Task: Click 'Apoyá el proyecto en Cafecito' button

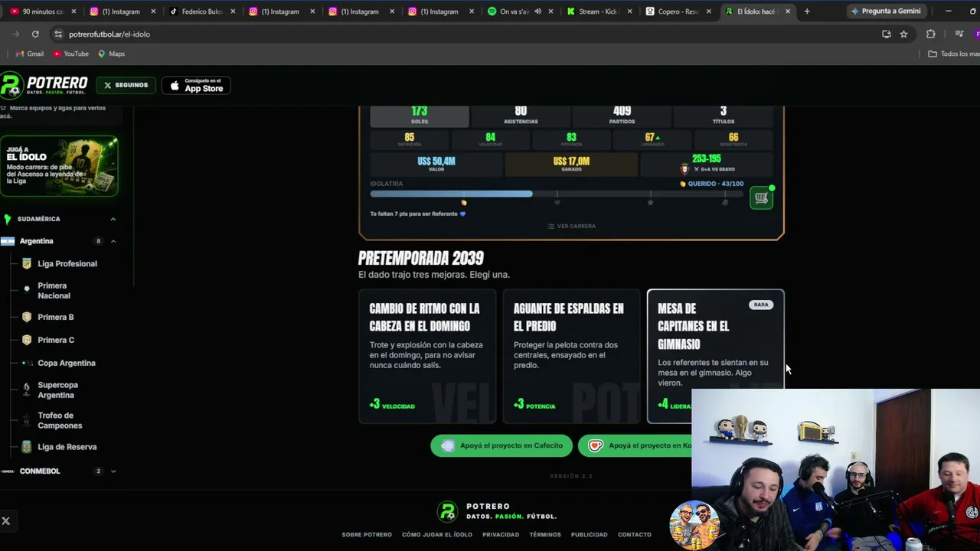Action: [x=501, y=446]
